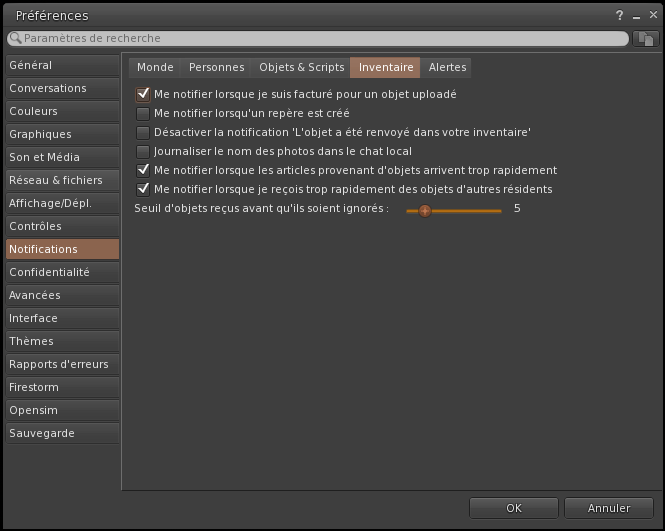This screenshot has height=531, width=665.
Task: Switch to the Monde tab
Action: point(155,67)
